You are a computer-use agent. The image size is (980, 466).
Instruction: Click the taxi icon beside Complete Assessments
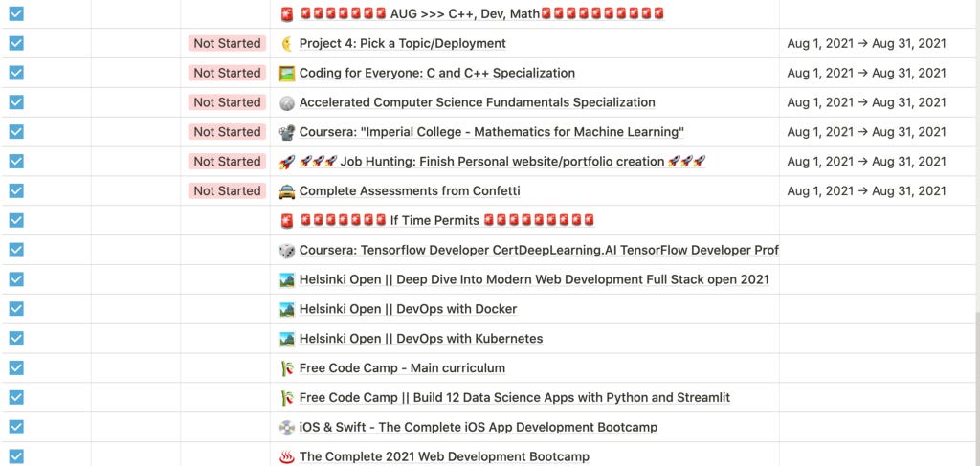pos(286,191)
